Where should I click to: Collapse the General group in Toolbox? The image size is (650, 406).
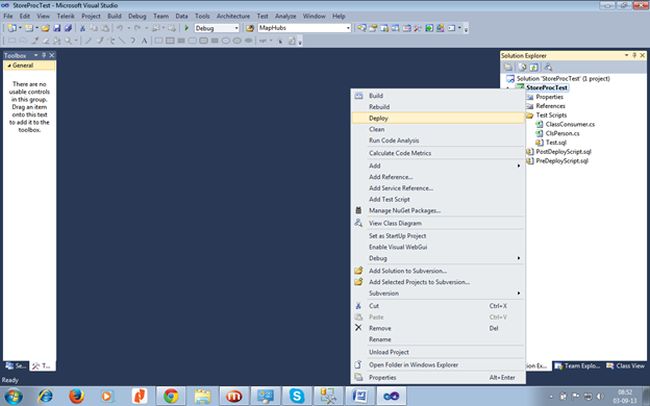point(10,66)
